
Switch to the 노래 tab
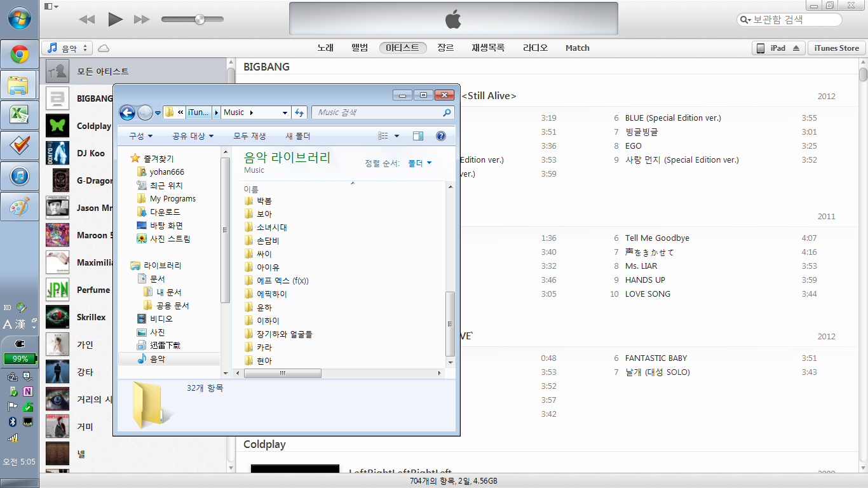pos(325,48)
